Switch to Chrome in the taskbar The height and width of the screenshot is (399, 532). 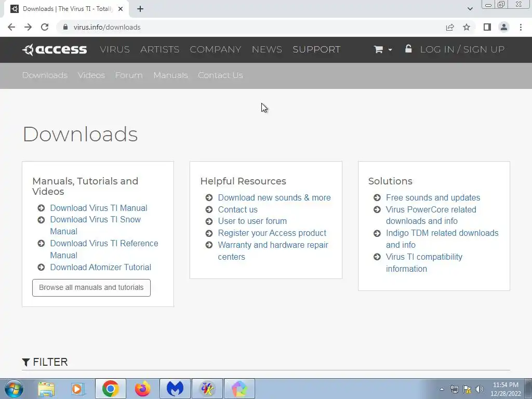[x=111, y=389]
